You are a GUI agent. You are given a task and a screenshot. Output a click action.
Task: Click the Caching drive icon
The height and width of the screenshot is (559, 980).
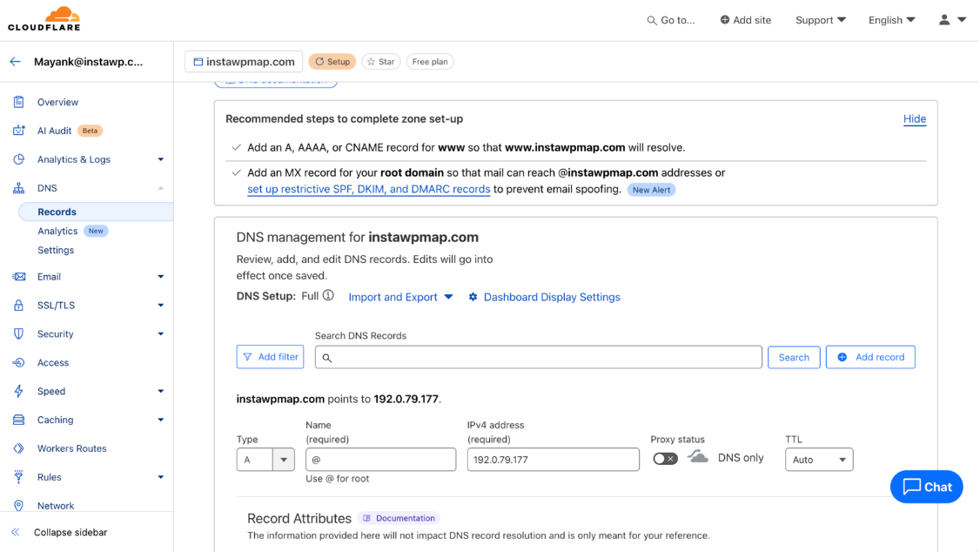tap(19, 421)
